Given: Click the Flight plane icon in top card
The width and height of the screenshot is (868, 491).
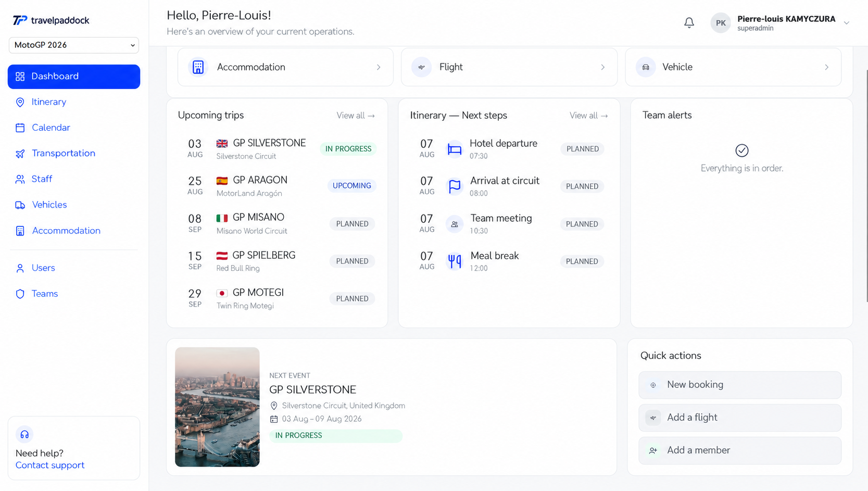Looking at the screenshot, I should pos(422,67).
